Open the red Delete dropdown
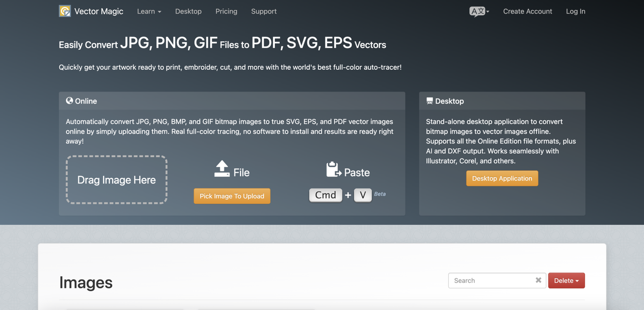The image size is (644, 310). (567, 280)
